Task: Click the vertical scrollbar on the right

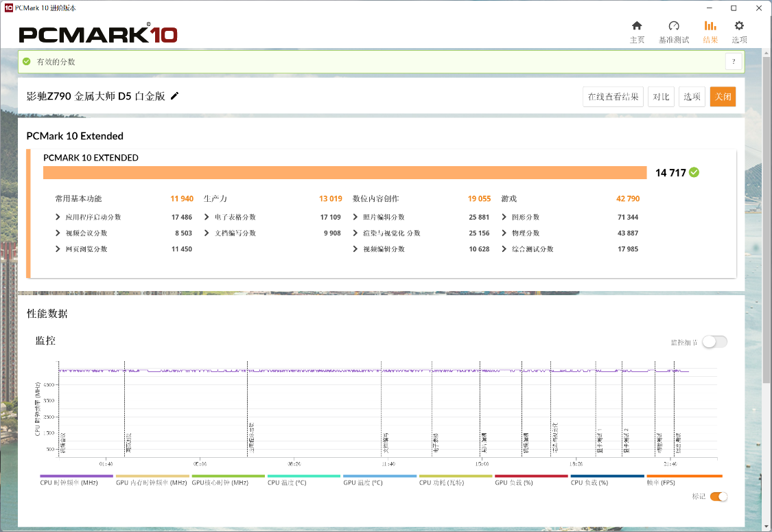Action: [767, 220]
